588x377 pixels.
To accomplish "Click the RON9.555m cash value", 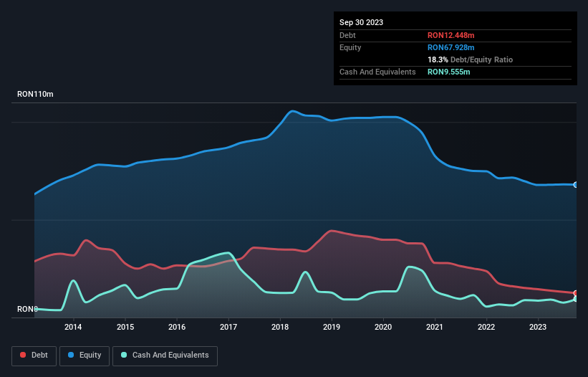I will pyautogui.click(x=448, y=72).
